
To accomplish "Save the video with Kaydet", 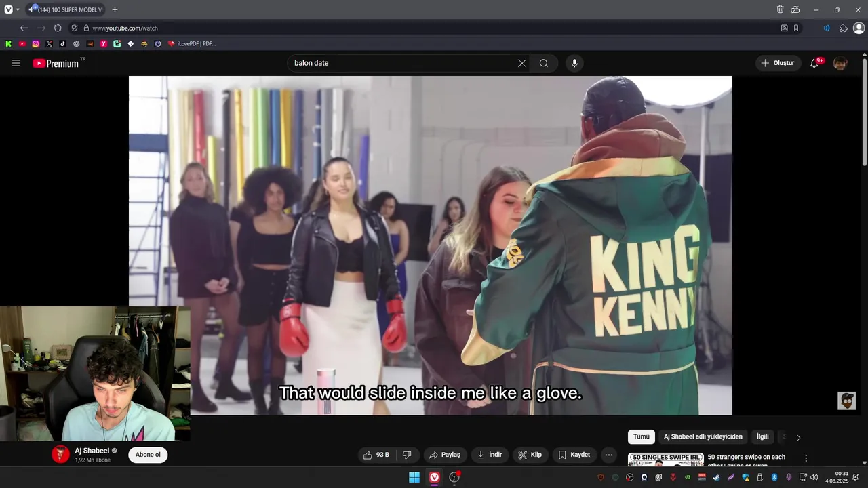I will [574, 455].
